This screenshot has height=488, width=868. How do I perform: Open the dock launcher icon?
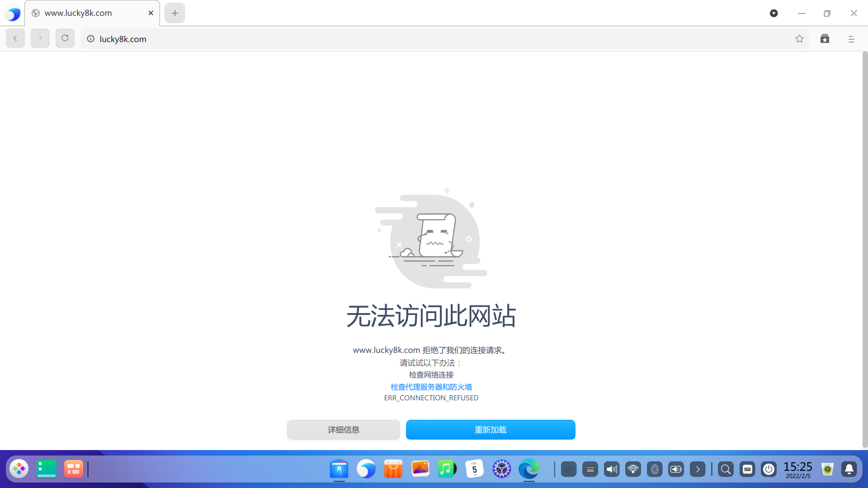coord(19,469)
